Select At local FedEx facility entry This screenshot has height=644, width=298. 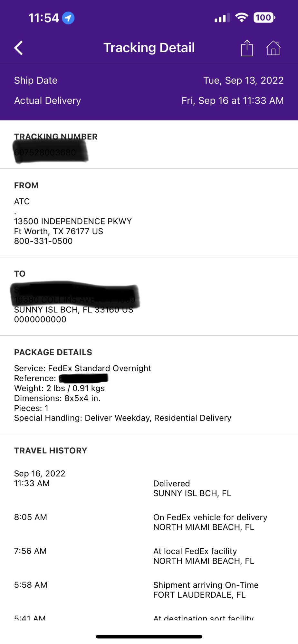[204, 556]
